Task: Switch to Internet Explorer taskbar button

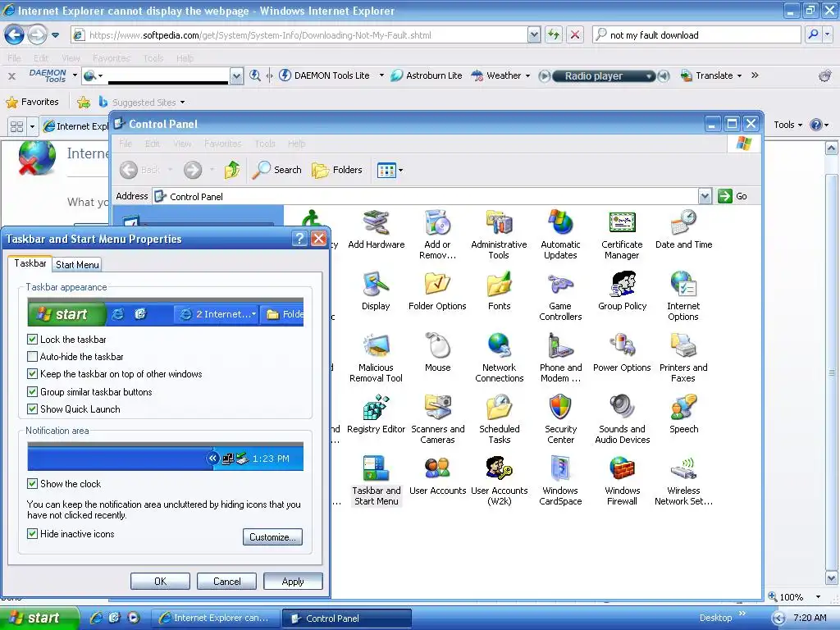Action: click(x=216, y=619)
